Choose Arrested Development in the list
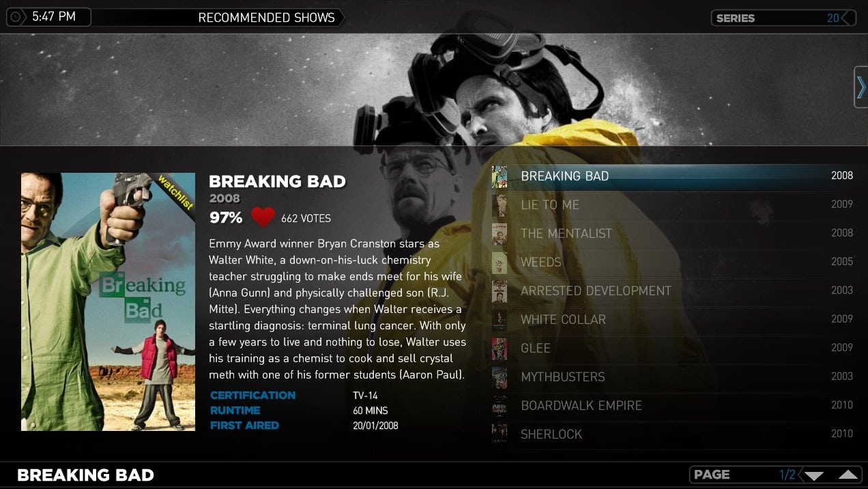The width and height of the screenshot is (868, 489). pyautogui.click(x=673, y=291)
